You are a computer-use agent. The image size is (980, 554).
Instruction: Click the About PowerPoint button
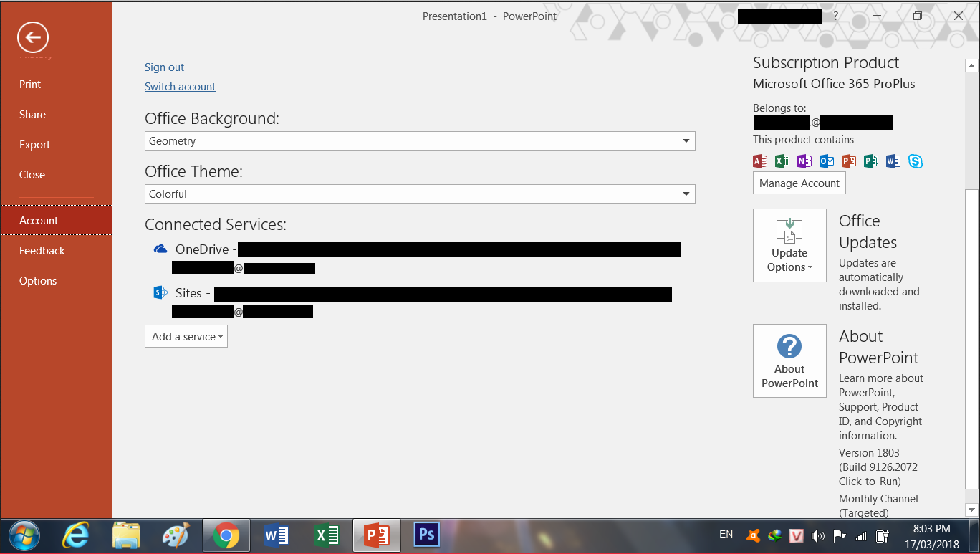(x=789, y=361)
